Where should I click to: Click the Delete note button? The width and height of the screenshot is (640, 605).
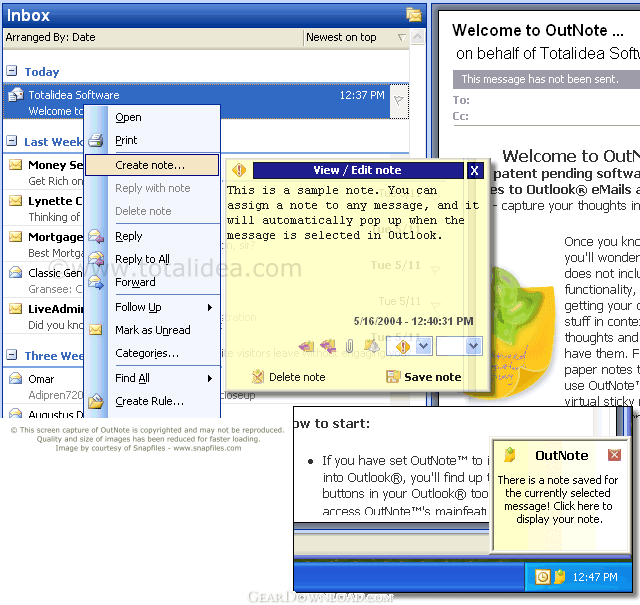tap(289, 377)
